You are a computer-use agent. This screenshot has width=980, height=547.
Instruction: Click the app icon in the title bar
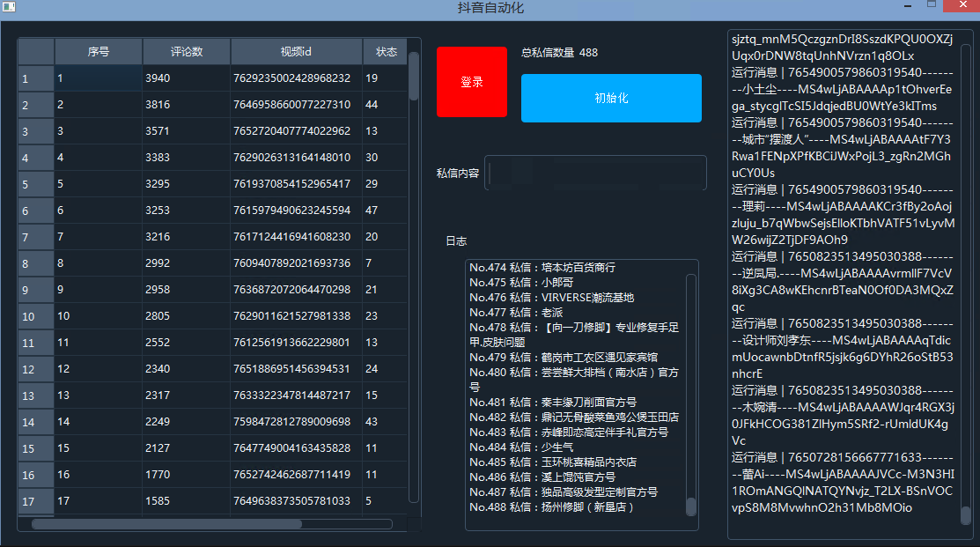click(x=9, y=7)
